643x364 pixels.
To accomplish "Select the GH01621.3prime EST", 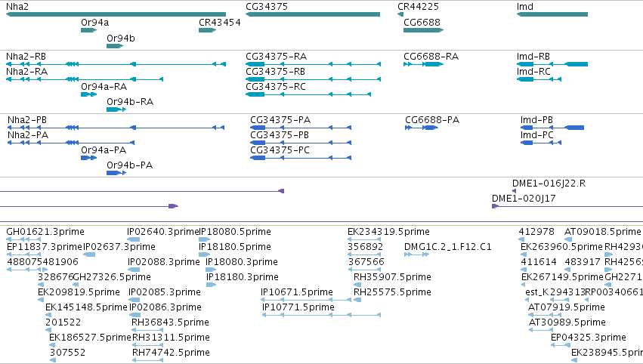I will coord(23,239).
